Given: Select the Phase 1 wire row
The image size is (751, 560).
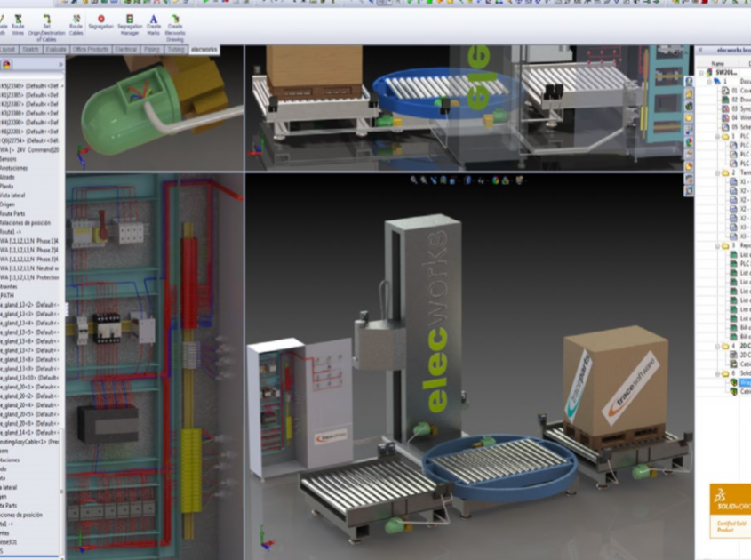Looking at the screenshot, I should tap(29, 241).
